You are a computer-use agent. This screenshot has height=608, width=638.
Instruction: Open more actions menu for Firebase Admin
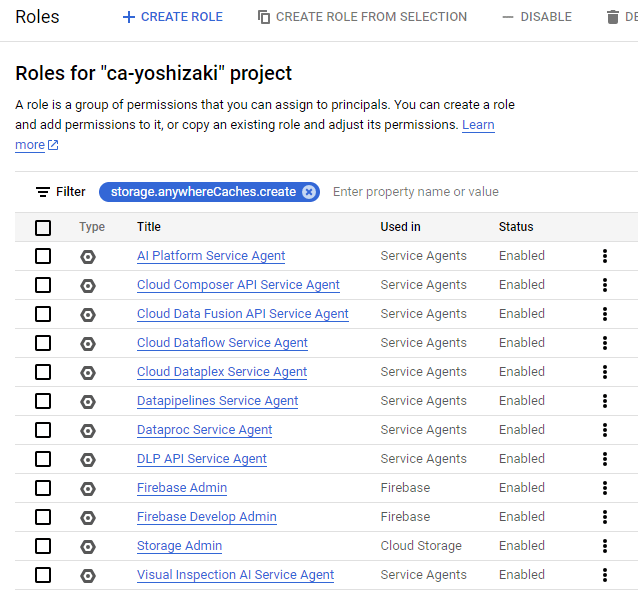point(605,488)
